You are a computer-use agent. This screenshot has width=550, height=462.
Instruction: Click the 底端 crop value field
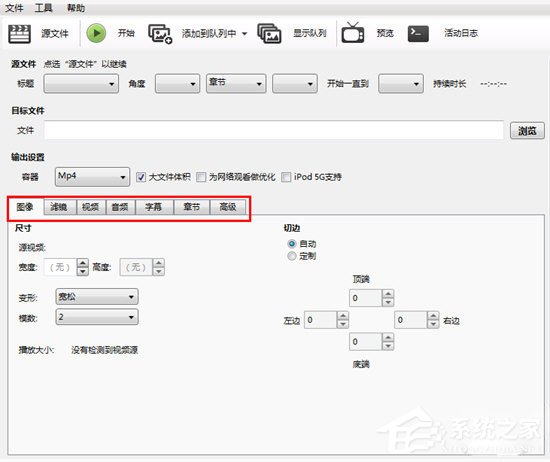pyautogui.click(x=365, y=342)
